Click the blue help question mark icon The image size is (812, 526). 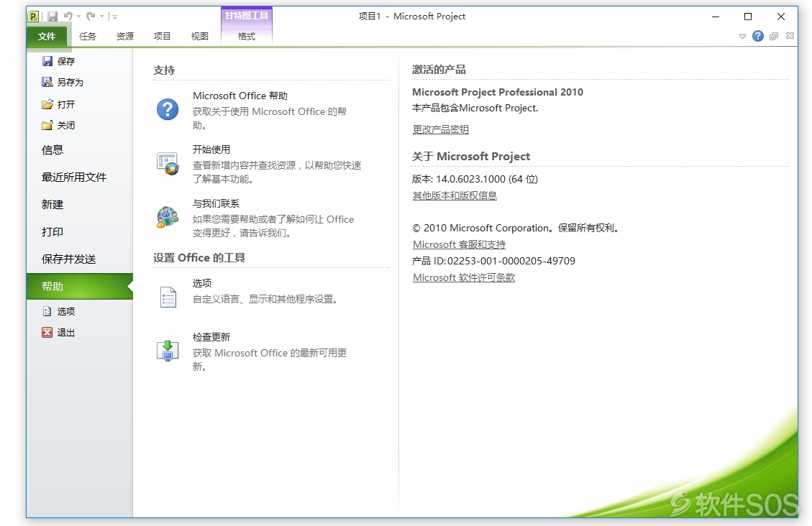click(x=757, y=36)
